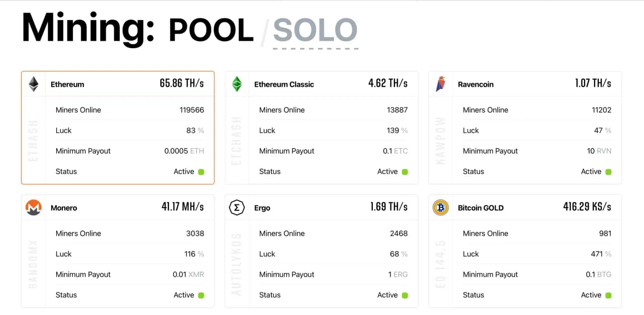Viewport: 644px width, 315px height.
Task: Click the green status icon on Ravencoin card
Action: [609, 171]
